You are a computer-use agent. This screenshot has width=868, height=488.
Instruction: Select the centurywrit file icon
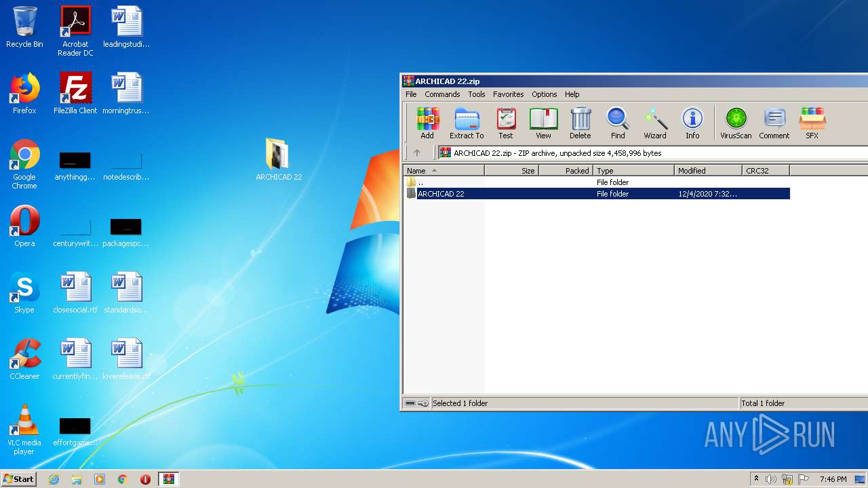[x=75, y=233]
